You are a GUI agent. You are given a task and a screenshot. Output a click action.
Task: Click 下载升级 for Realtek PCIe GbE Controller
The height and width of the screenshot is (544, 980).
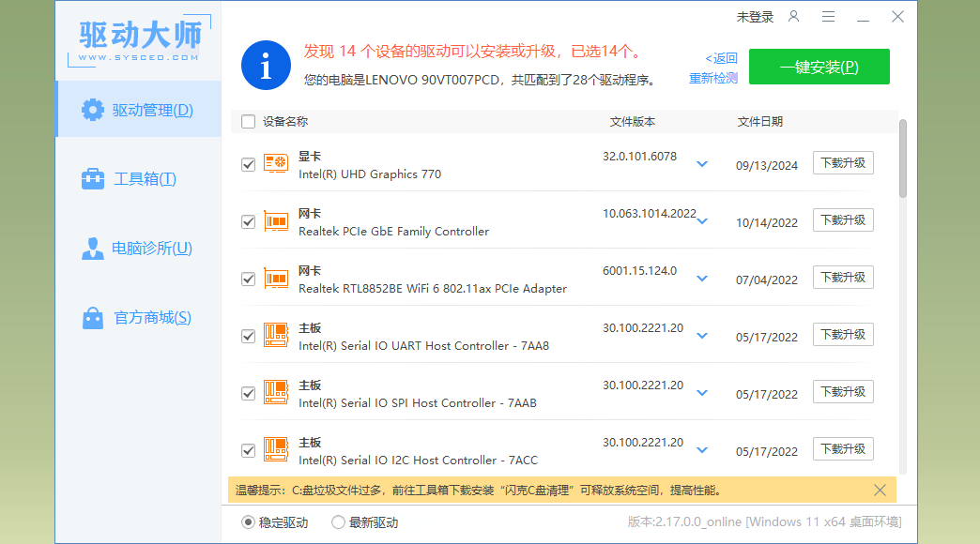click(x=843, y=220)
